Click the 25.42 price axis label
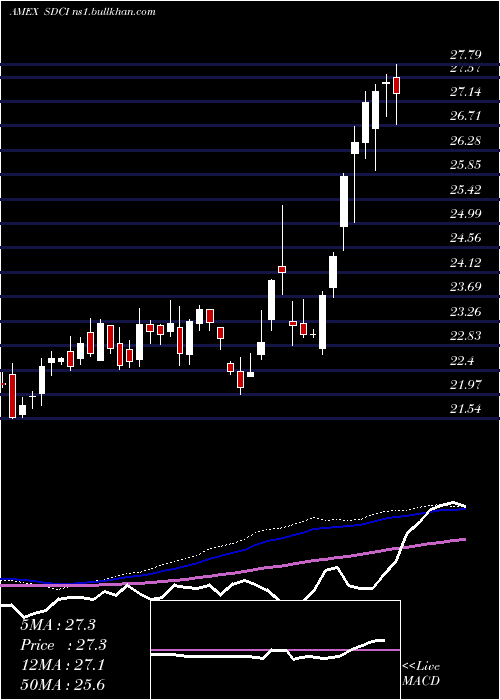Screen dimensions: 500x700 pyautogui.click(x=465, y=190)
